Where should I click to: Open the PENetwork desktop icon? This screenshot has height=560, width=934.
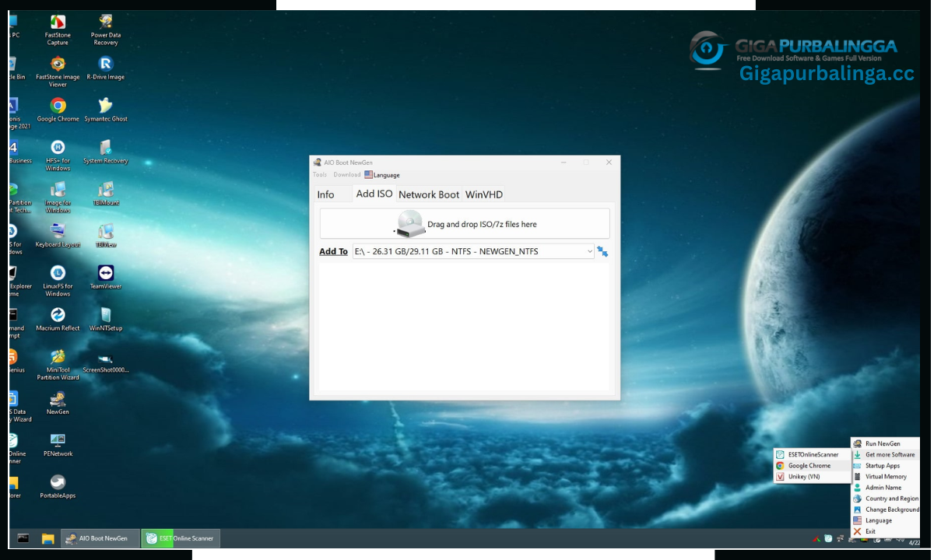[x=58, y=446]
